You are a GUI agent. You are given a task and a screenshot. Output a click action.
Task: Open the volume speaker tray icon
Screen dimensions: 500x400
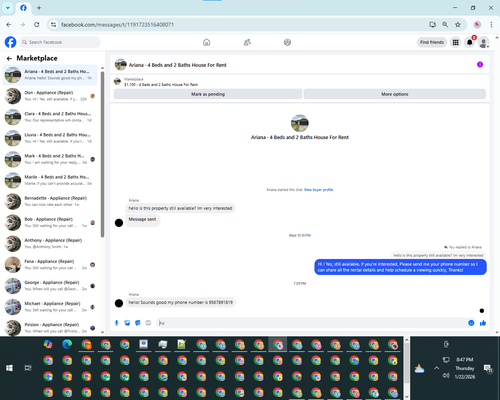point(446,376)
